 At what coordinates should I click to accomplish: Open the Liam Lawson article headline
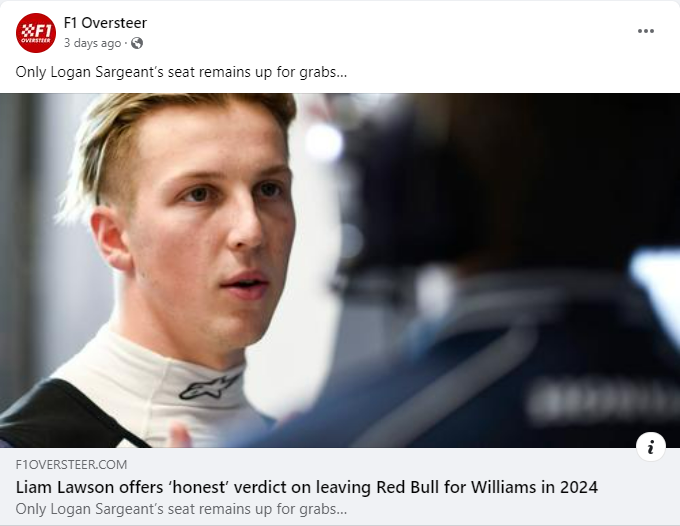tap(307, 487)
